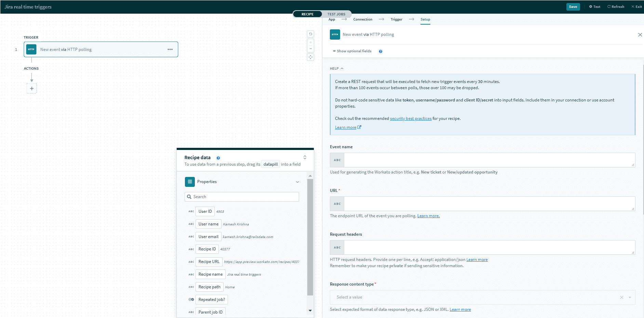This screenshot has width=644, height=318.
Task: Collapse the HELP section
Action: [336, 69]
